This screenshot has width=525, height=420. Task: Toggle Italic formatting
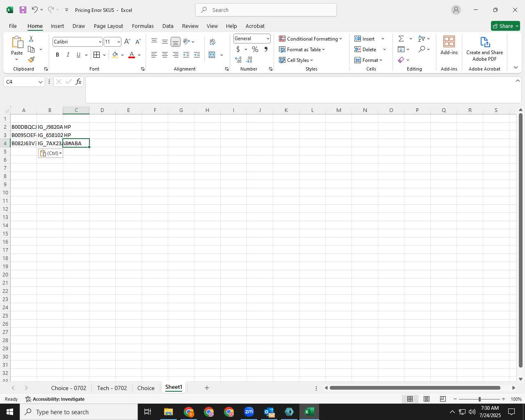[x=68, y=55]
